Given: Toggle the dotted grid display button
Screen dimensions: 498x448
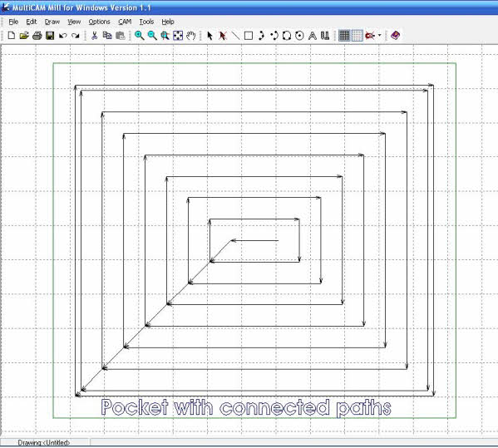Looking at the screenshot, I should tap(357, 36).
